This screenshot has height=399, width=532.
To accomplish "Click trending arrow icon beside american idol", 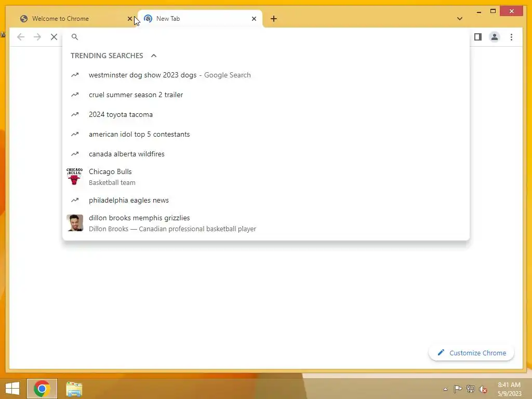I will tap(75, 134).
